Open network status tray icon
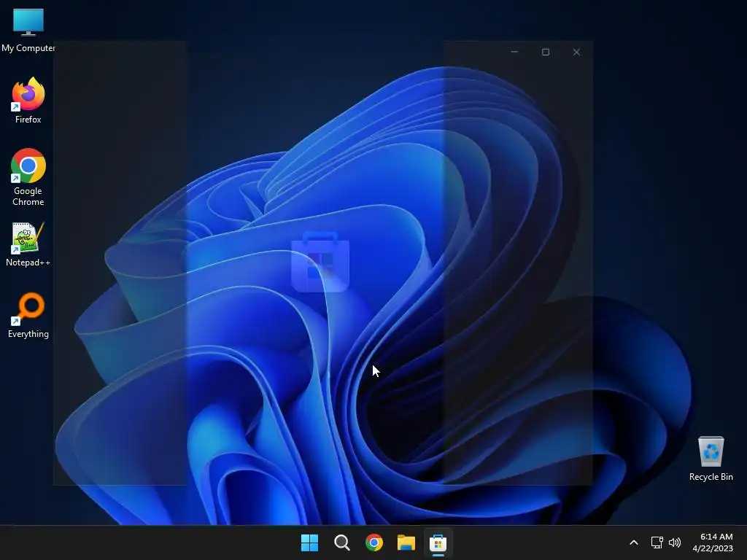The width and height of the screenshot is (747, 560). click(657, 542)
